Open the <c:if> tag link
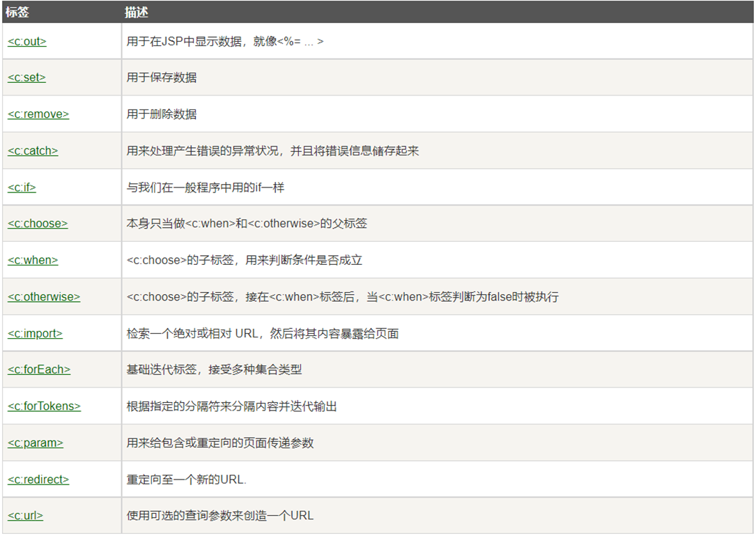 click(22, 187)
